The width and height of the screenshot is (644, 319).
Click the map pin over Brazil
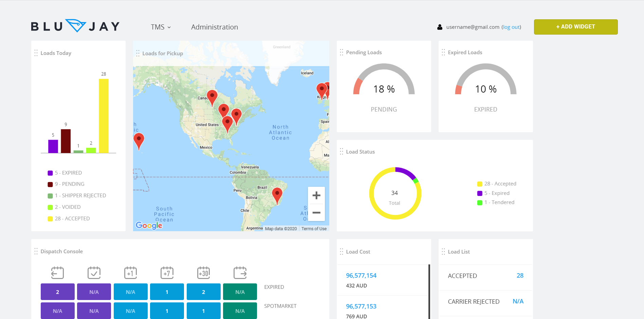coord(277,196)
